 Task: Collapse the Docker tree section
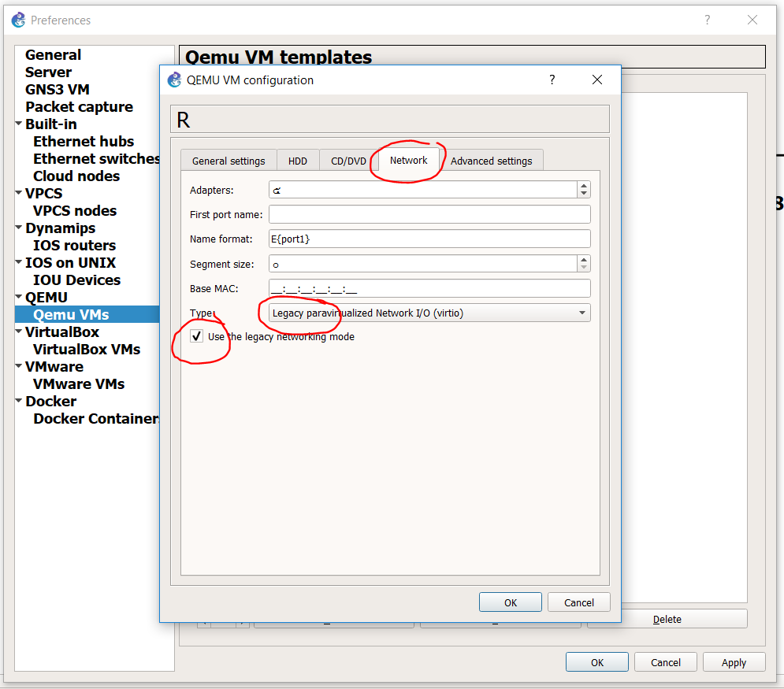point(18,400)
